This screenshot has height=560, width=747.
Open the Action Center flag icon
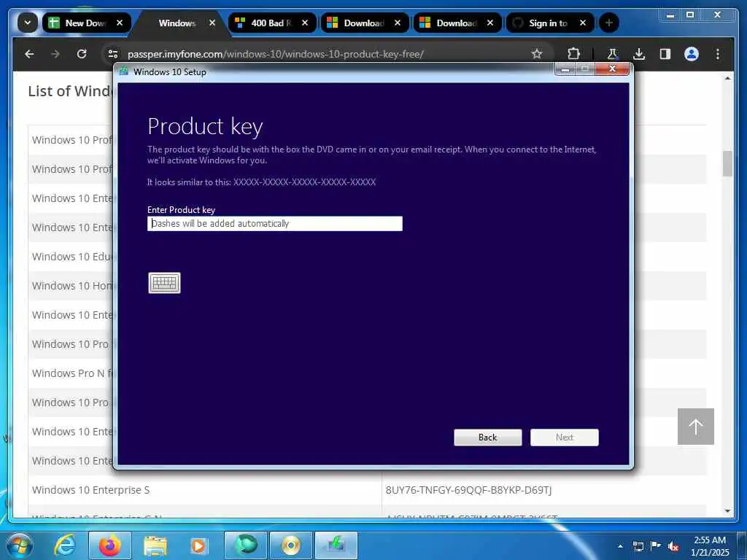656,546
